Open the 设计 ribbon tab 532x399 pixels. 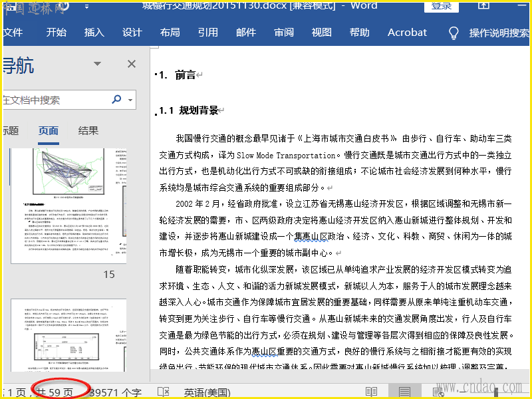point(132,33)
